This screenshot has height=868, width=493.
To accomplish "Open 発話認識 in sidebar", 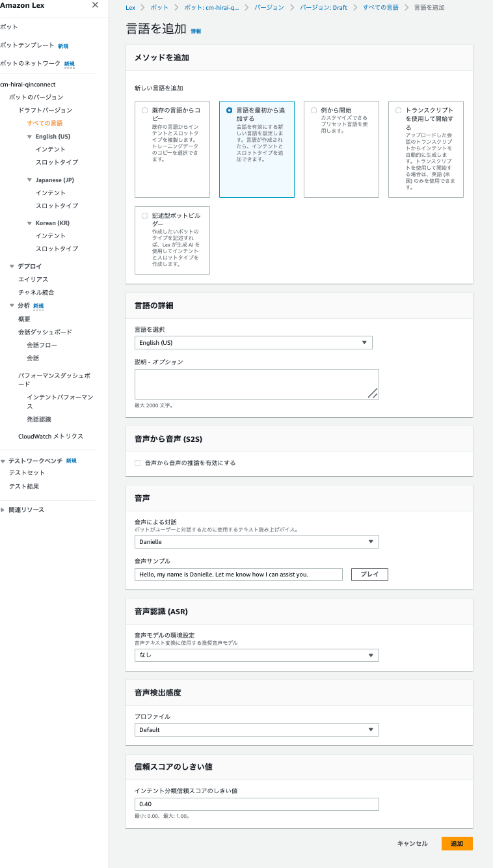I will pos(39,420).
